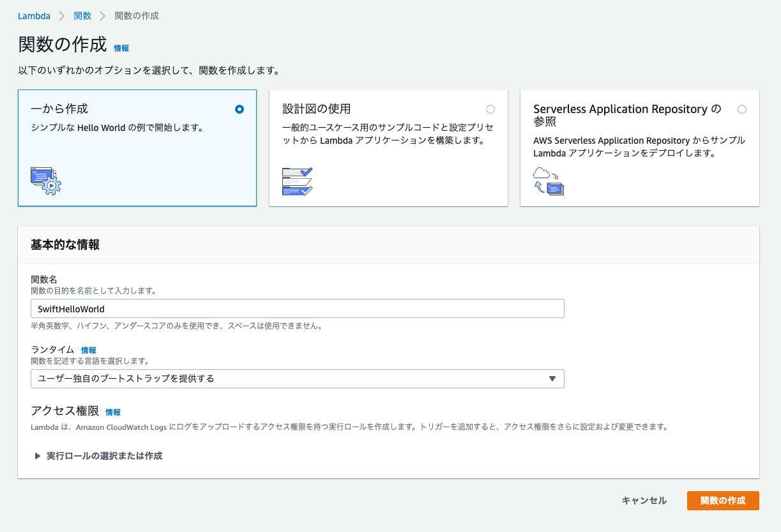Click the 一から作成 gear window icon
The height and width of the screenshot is (532, 781).
(46, 181)
